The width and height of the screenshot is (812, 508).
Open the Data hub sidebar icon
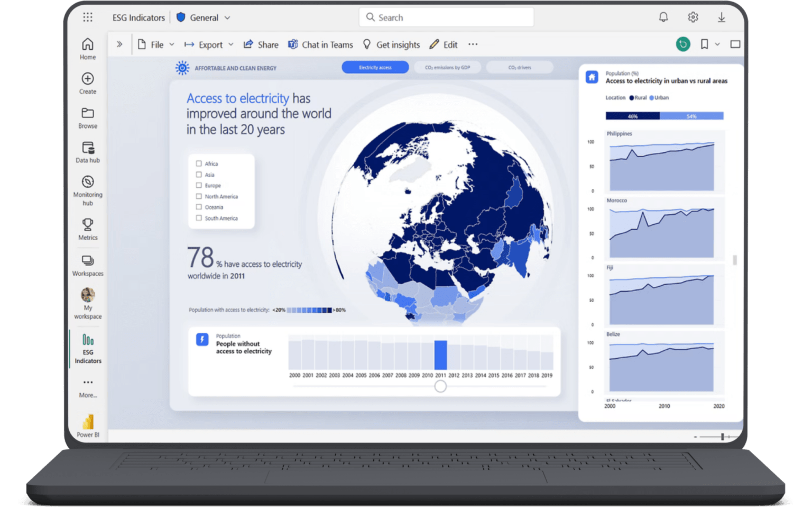[88, 148]
